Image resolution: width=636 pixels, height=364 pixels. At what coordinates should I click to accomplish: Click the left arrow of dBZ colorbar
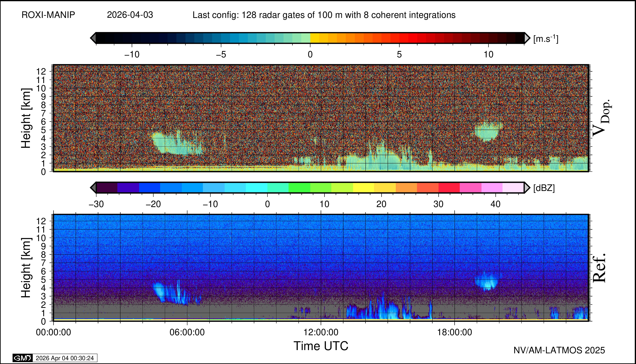coord(93,188)
